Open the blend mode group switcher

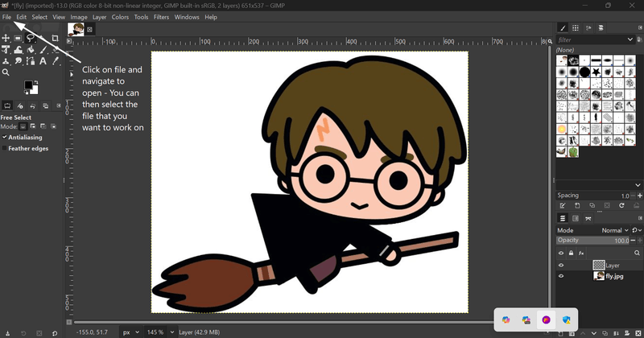tap(637, 230)
